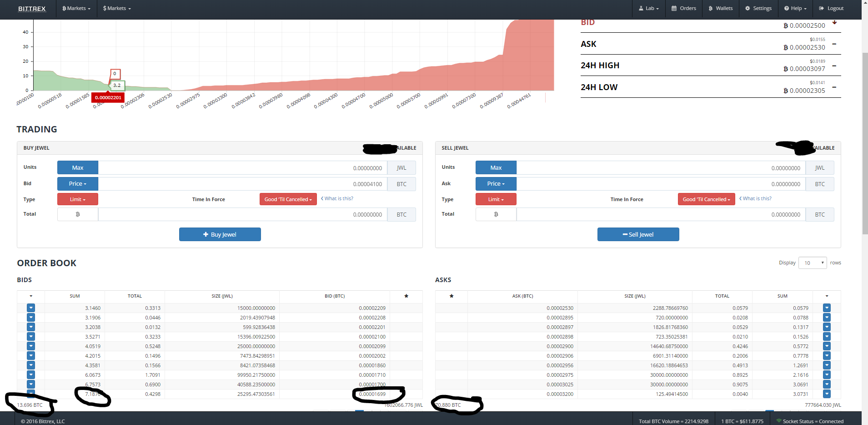Focus Total input field in Sell Jewel
Viewport: 868px width, 425px height.
coord(661,214)
